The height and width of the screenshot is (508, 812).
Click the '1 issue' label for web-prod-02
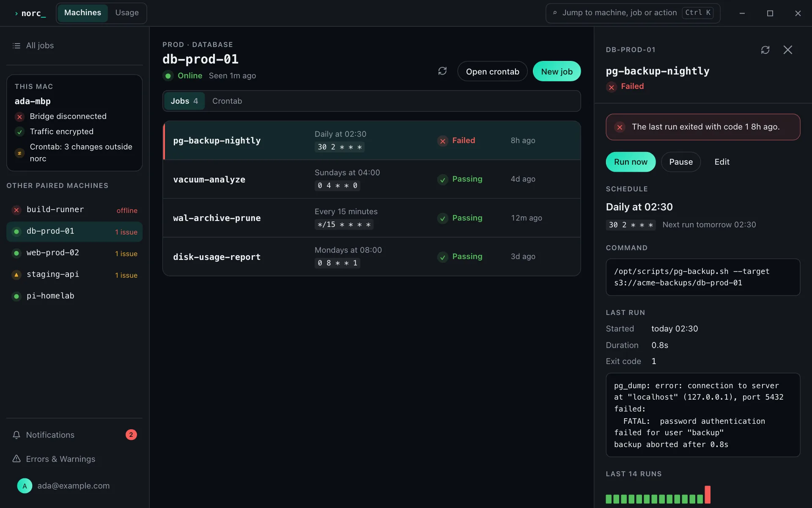[x=126, y=254]
